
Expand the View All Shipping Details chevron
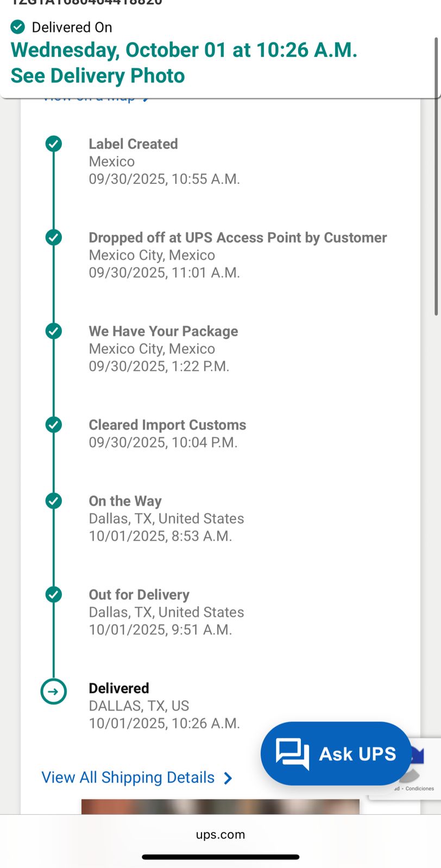point(228,778)
